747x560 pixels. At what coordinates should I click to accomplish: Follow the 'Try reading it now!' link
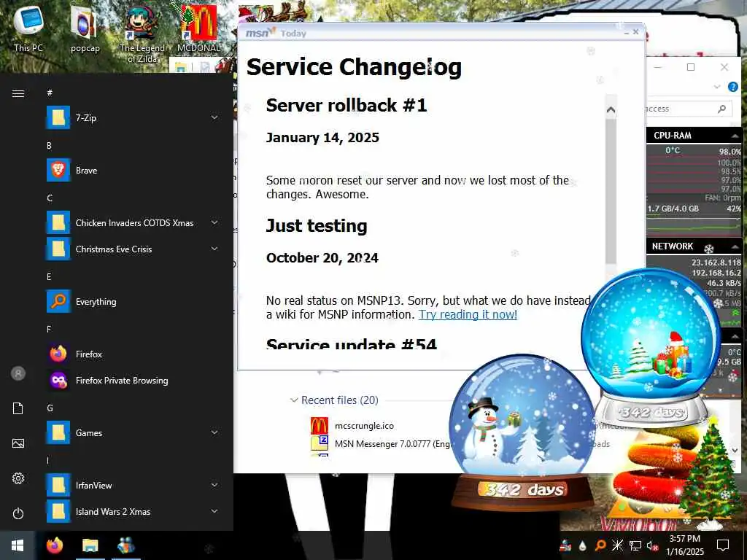[x=468, y=314]
